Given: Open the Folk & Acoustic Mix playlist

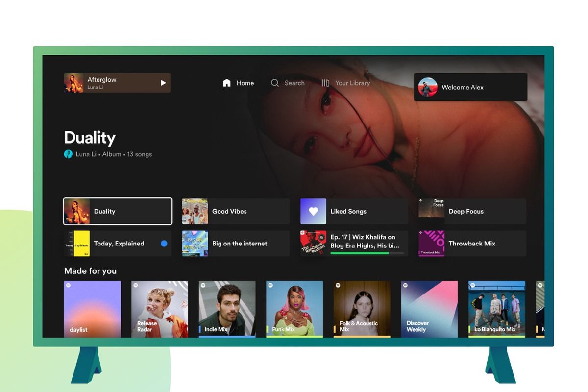Looking at the screenshot, I should 362,308.
